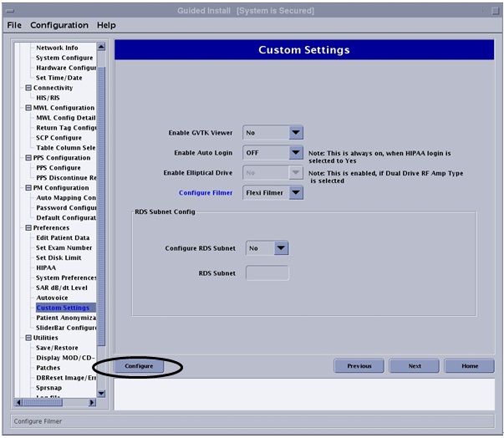The image size is (504, 438).
Task: Collapse the Preferences tree node
Action: pyautogui.click(x=28, y=228)
